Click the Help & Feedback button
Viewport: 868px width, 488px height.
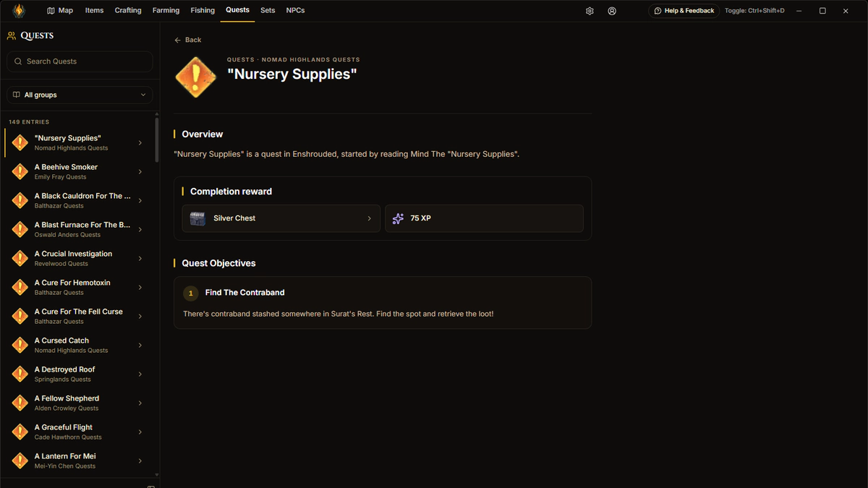coord(684,11)
